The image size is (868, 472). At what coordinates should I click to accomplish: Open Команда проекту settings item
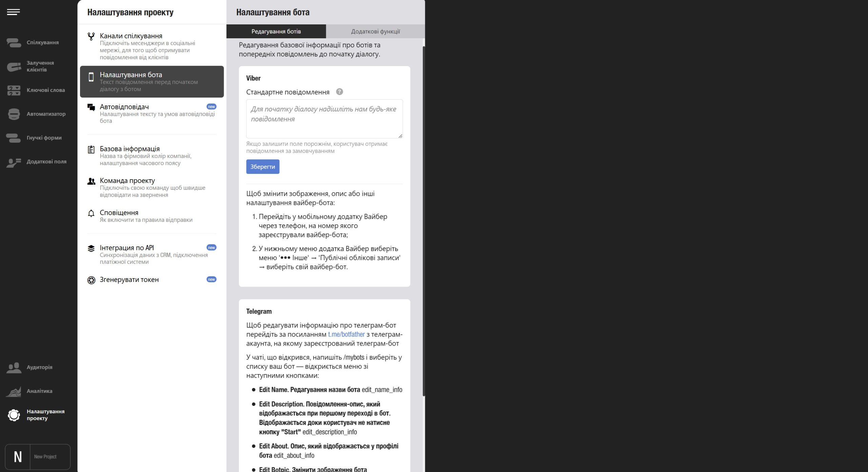coord(152,187)
